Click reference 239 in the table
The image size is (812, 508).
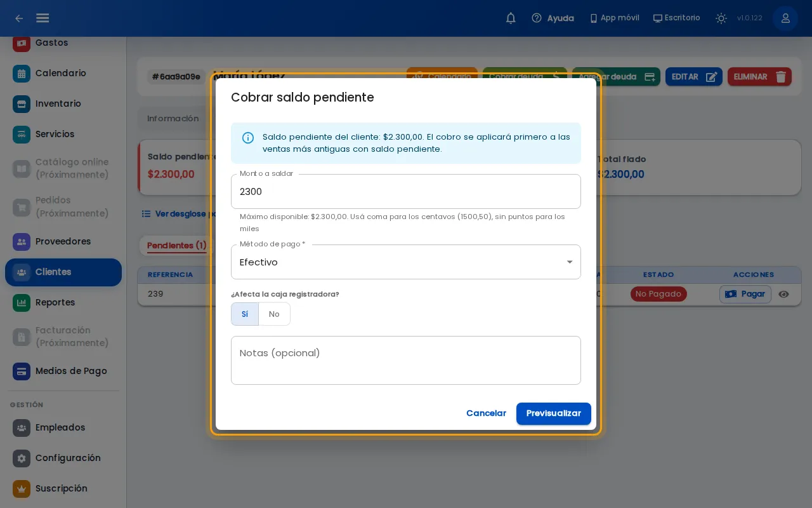pos(155,294)
